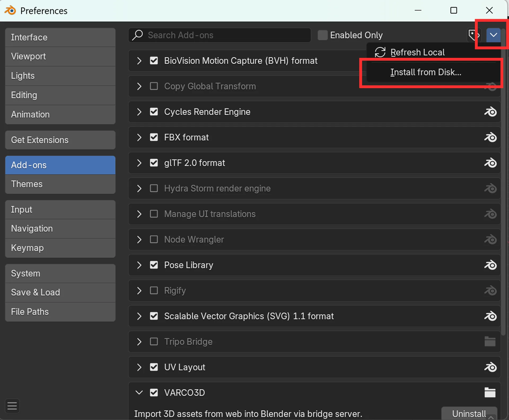
Task: Go to the Interface preferences section
Action: [60, 37]
